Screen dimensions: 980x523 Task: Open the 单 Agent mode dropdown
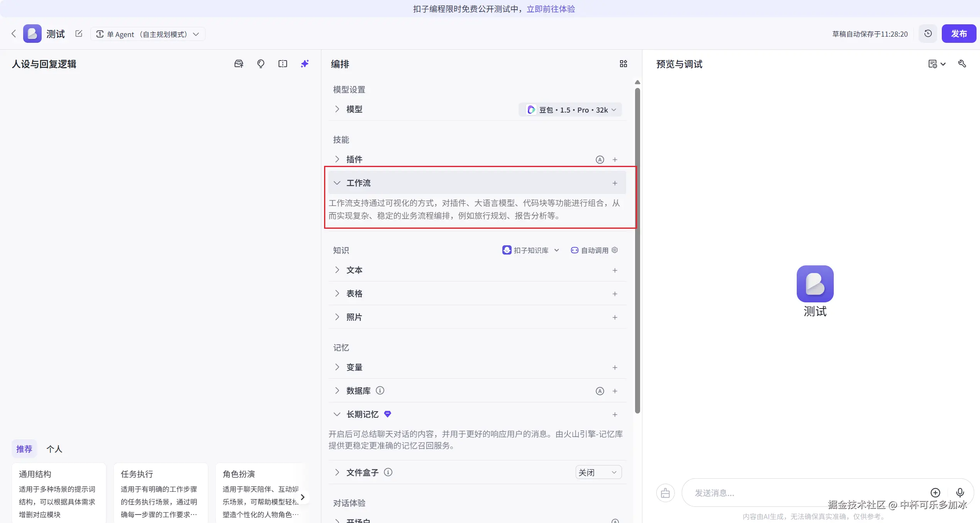click(148, 34)
